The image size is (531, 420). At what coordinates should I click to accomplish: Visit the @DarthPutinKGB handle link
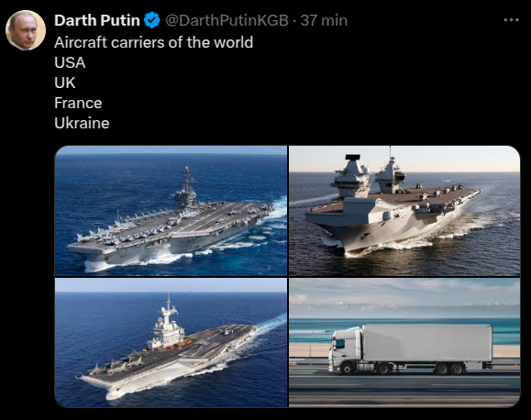[x=227, y=20]
